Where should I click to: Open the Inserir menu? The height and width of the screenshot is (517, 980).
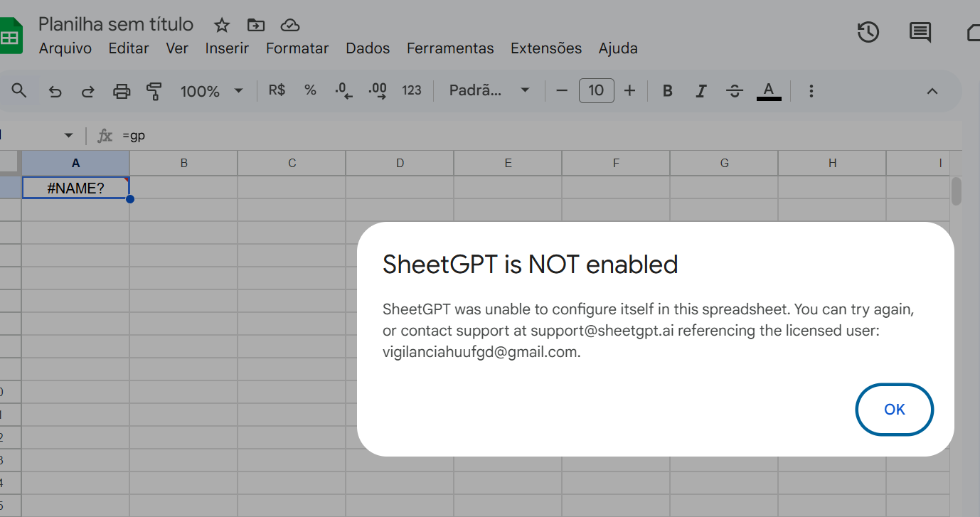pos(227,48)
